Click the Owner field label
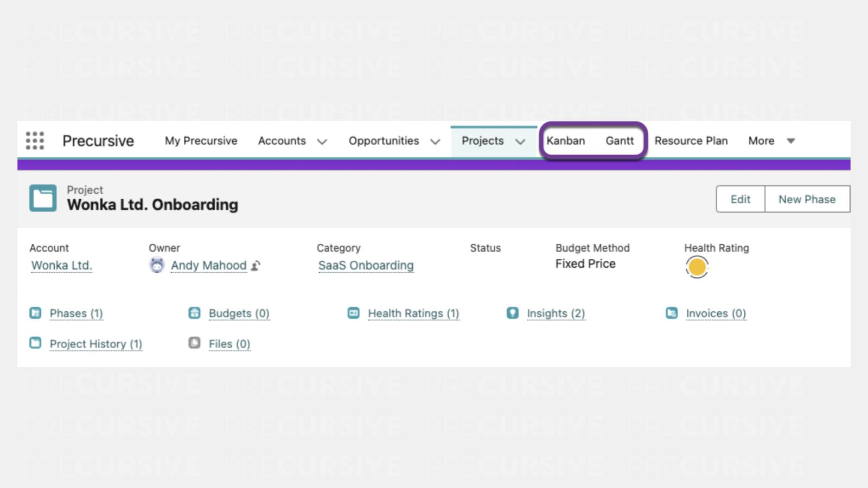Viewport: 868px width, 488px height. click(164, 248)
